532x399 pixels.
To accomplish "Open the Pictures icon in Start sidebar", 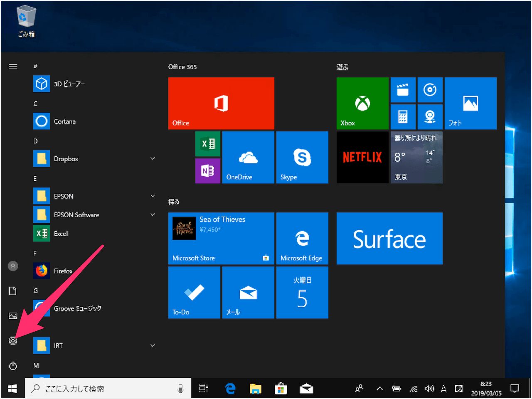I will tap(13, 316).
